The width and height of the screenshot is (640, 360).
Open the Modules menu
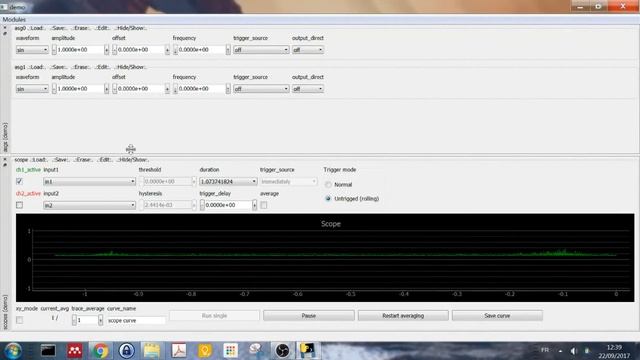14,19
